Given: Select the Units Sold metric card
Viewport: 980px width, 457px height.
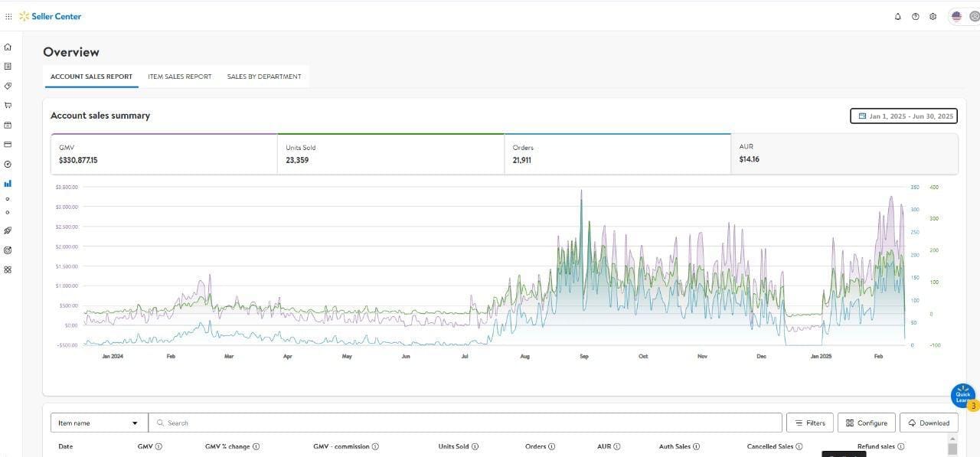Looking at the screenshot, I should coord(389,154).
